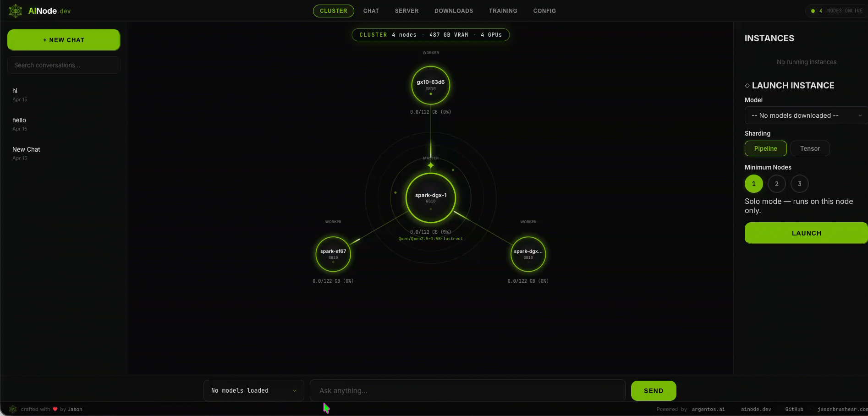Open the 'No models loaded' dropdown
The width and height of the screenshot is (868, 416).
pyautogui.click(x=254, y=390)
